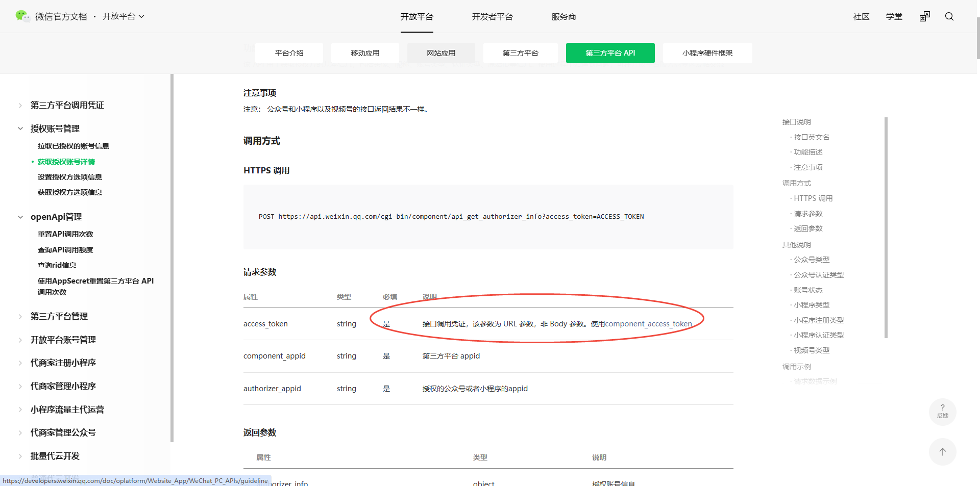Open 拉取已授权的账号信息 page
The height and width of the screenshot is (486, 980).
click(x=73, y=146)
